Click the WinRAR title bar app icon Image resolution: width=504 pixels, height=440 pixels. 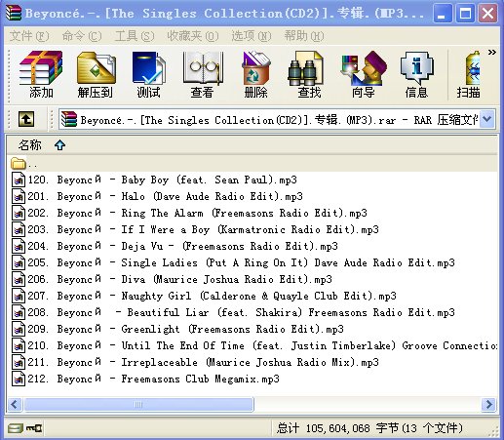[14, 13]
